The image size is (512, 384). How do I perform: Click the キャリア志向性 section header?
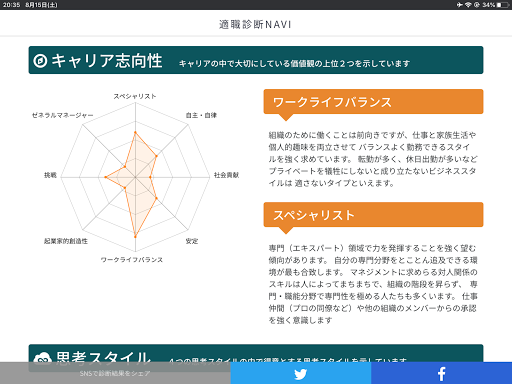[256, 60]
